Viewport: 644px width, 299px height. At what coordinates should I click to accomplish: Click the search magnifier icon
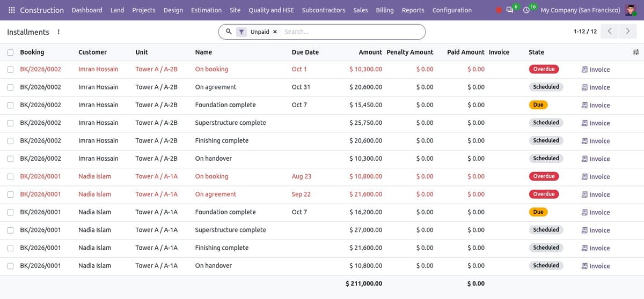pos(229,32)
